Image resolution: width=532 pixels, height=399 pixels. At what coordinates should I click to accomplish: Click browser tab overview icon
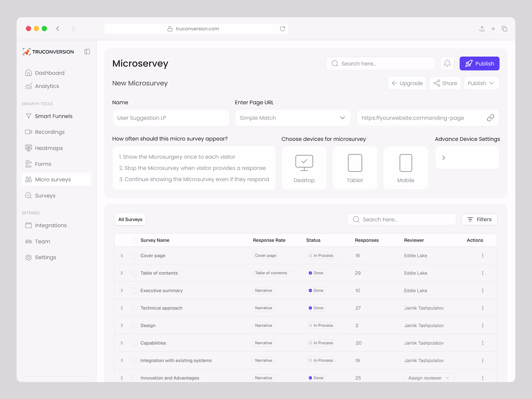[x=504, y=29]
